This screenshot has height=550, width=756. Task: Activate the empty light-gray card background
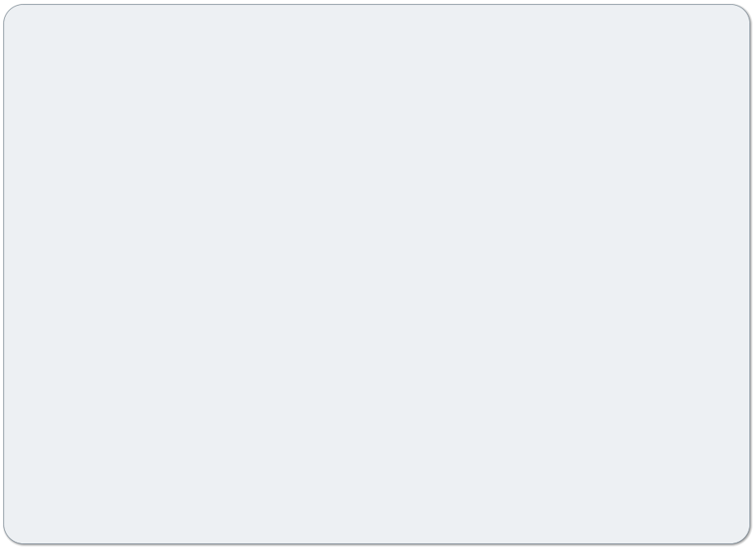click(377, 274)
